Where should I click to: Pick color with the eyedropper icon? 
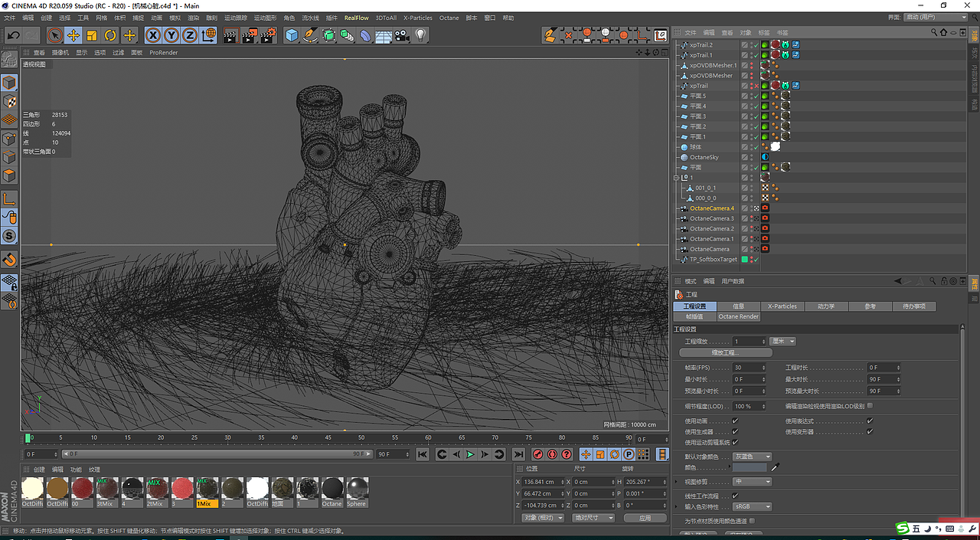tap(775, 467)
